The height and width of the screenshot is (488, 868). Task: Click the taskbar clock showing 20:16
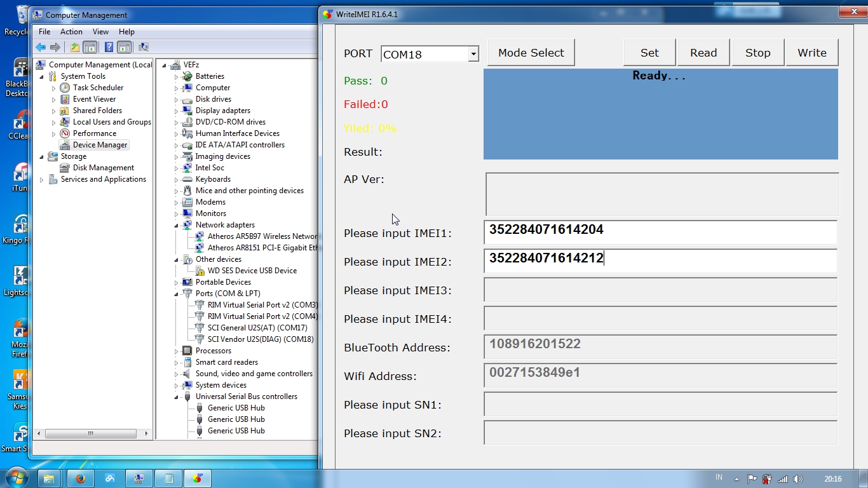coord(833,479)
